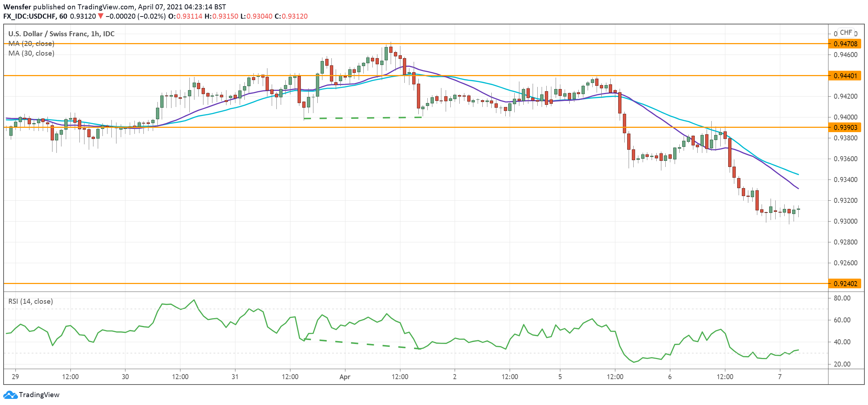Click the CHF currency badge
The height and width of the screenshot is (405, 868).
pyautogui.click(x=846, y=33)
